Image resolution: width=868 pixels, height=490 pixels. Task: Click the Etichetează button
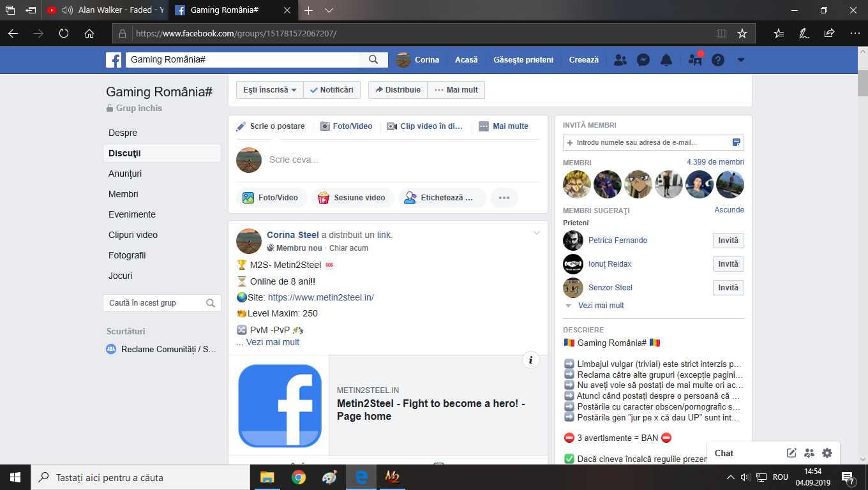442,198
